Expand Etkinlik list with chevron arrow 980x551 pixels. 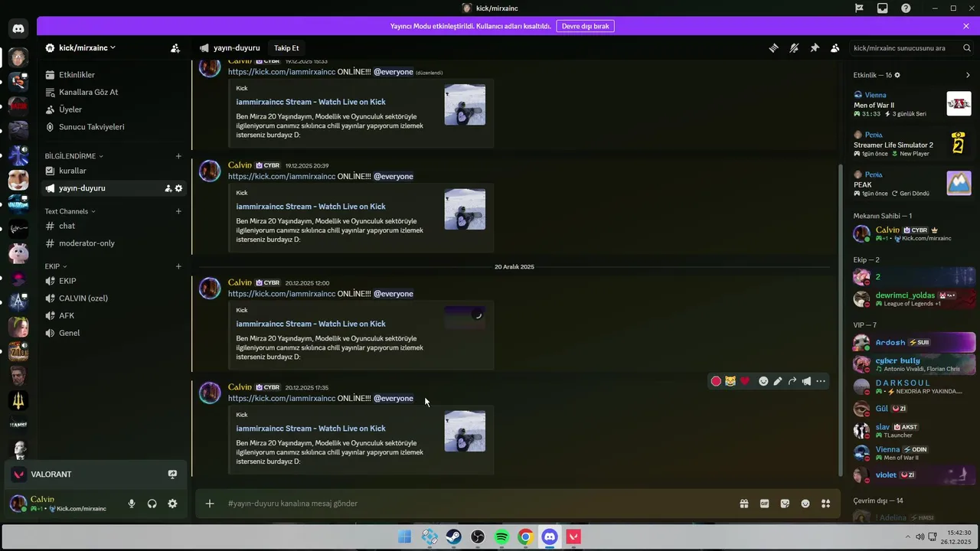click(968, 75)
